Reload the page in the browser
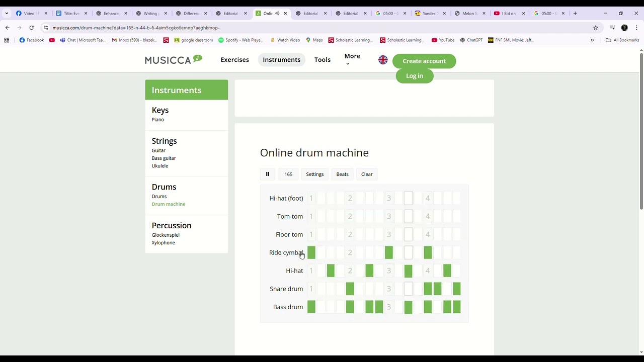644x362 pixels. coord(31,28)
